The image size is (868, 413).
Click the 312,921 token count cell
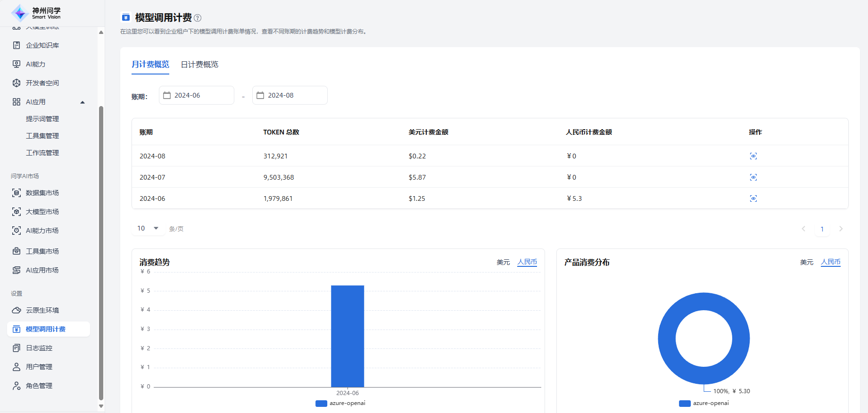pyautogui.click(x=275, y=156)
